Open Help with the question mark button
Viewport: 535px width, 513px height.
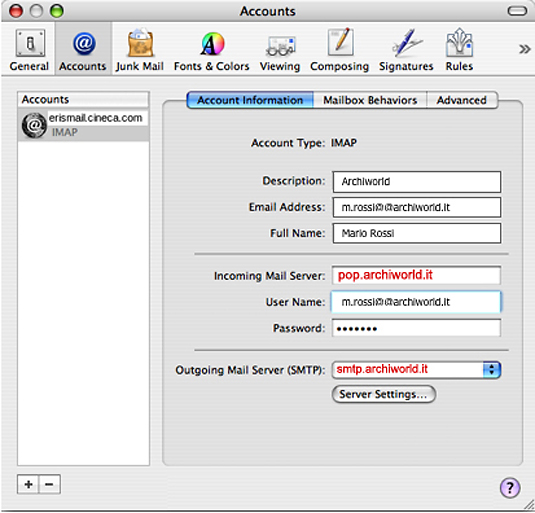pyautogui.click(x=510, y=488)
